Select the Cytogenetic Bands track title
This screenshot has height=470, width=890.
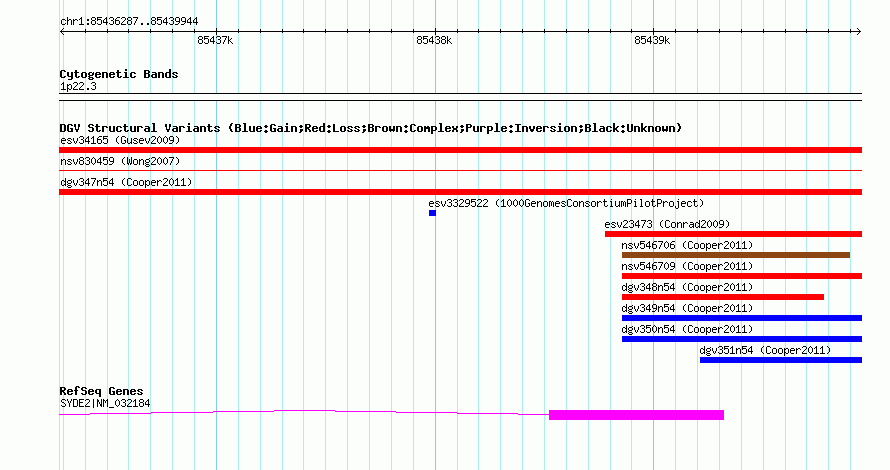point(119,74)
